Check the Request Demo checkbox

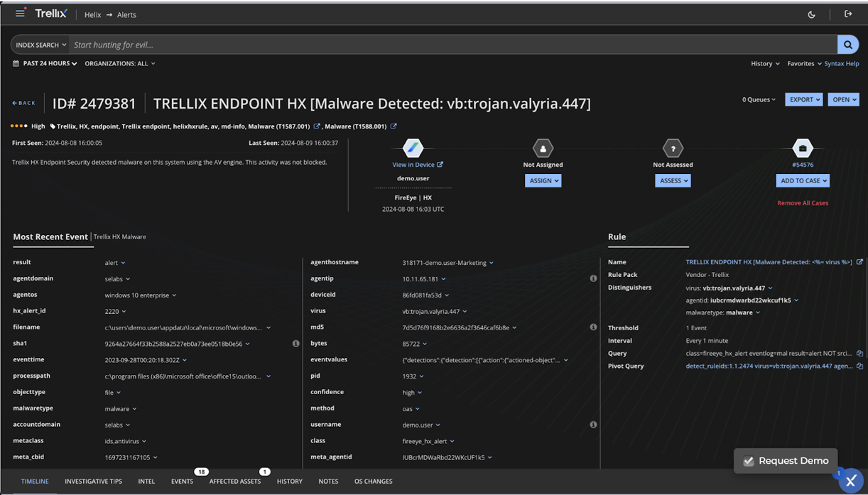[749, 461]
